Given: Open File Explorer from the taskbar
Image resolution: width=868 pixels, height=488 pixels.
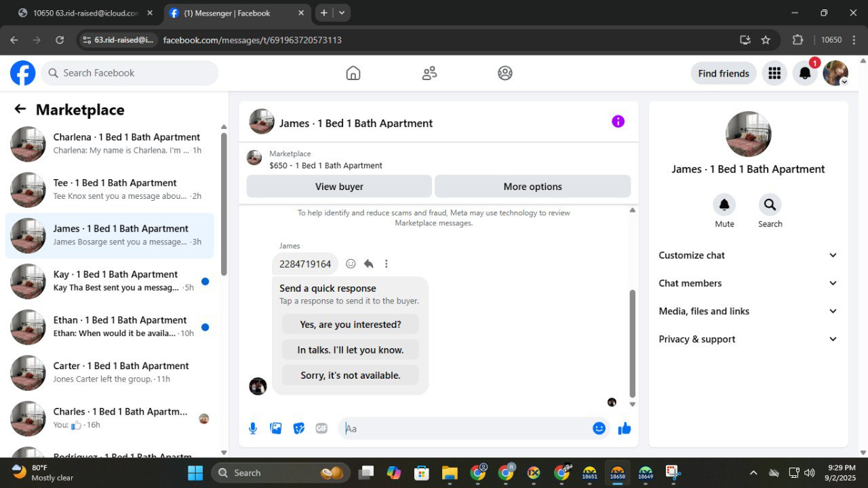Looking at the screenshot, I should pyautogui.click(x=450, y=472).
